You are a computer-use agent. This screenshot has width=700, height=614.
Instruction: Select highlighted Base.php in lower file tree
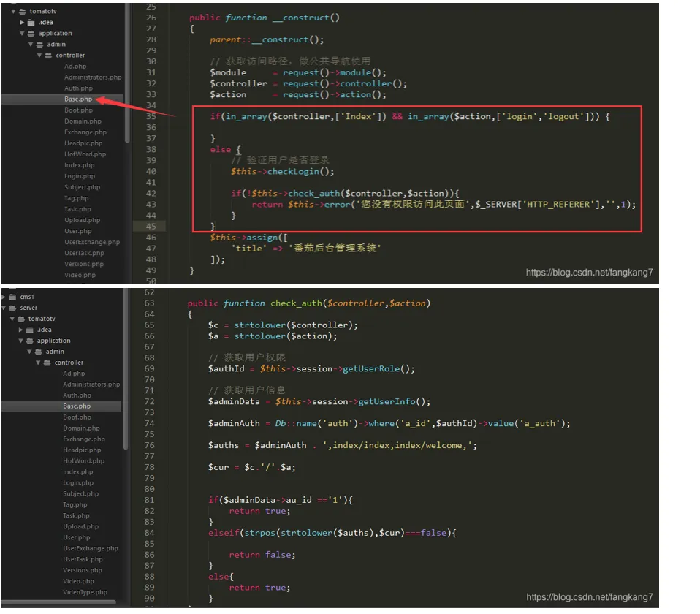coord(77,406)
